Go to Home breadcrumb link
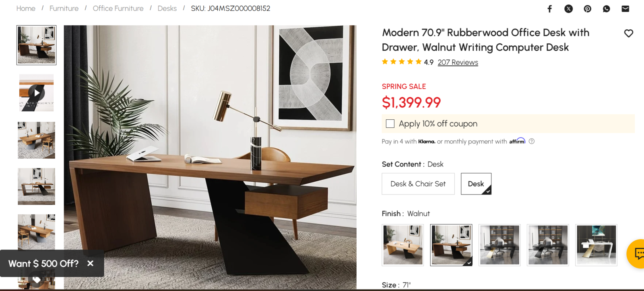 point(26,8)
